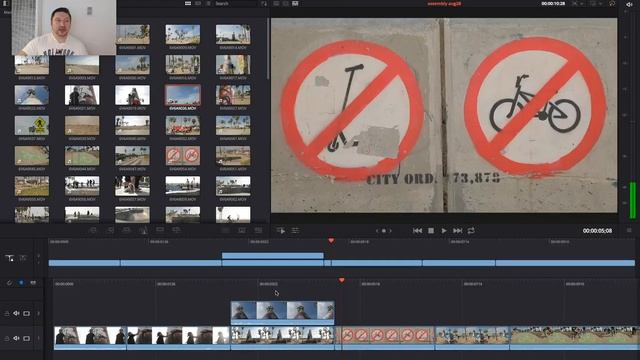Open the bypass color and Fusion icon near top-right
Image resolution: width=640 pixels, height=360 pixels.
point(612,4)
